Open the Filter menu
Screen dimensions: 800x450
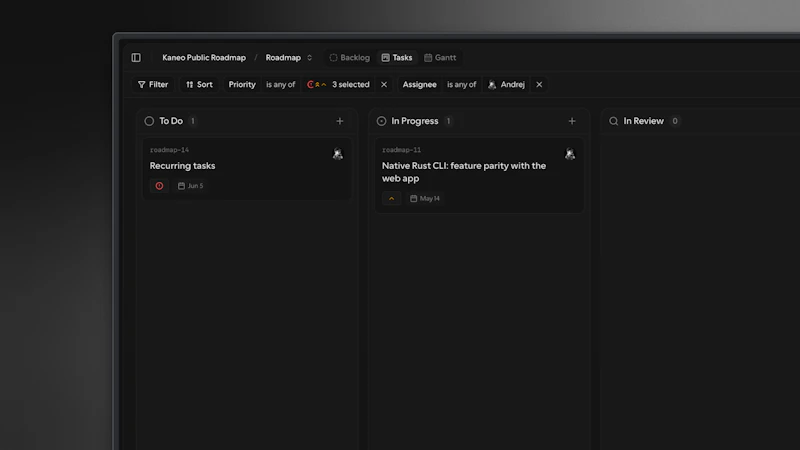coord(153,85)
